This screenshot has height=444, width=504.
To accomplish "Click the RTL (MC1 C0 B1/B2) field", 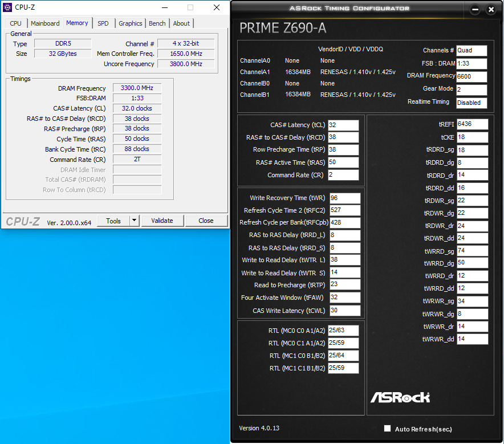I will (343, 355).
